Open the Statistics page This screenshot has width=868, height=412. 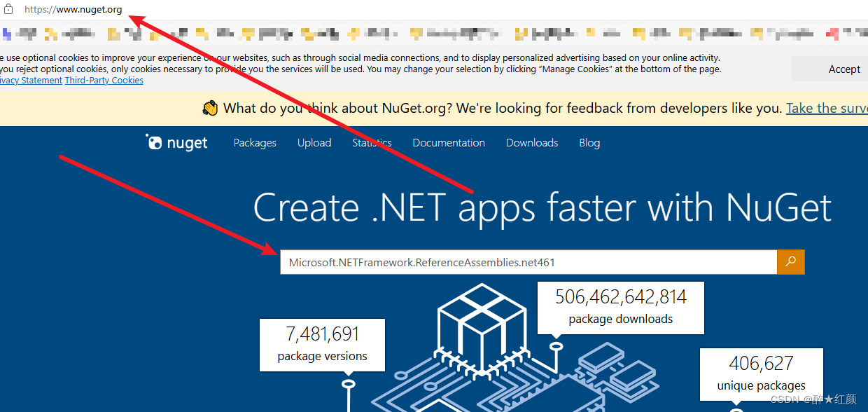pyautogui.click(x=371, y=142)
